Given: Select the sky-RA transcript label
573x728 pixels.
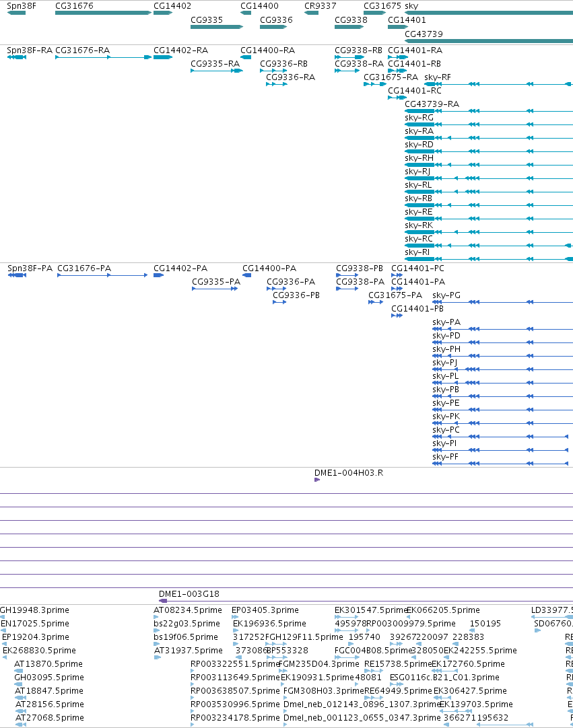Looking at the screenshot, I should [x=419, y=131].
